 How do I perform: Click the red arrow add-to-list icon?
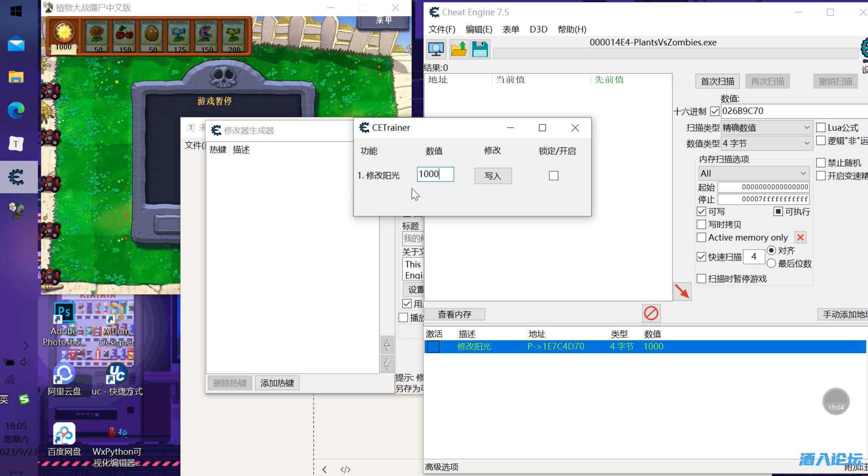point(682,292)
